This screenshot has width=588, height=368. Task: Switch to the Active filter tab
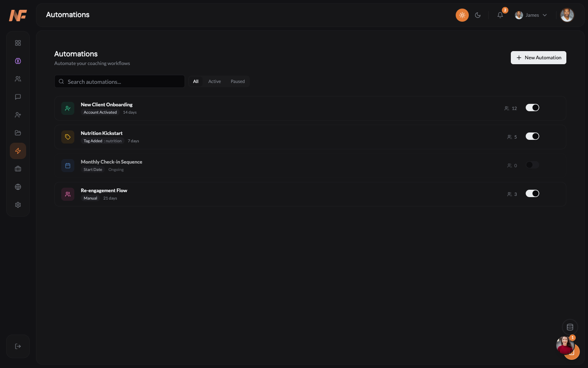[214, 81]
